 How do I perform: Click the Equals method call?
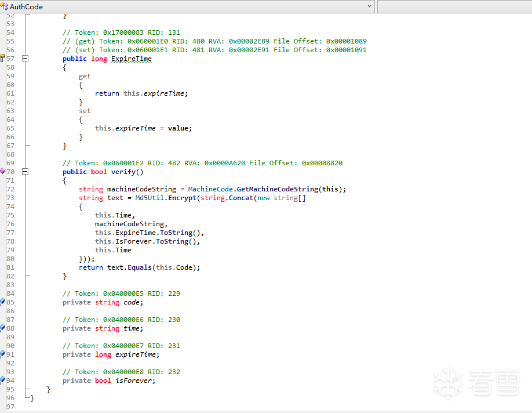click(x=140, y=267)
